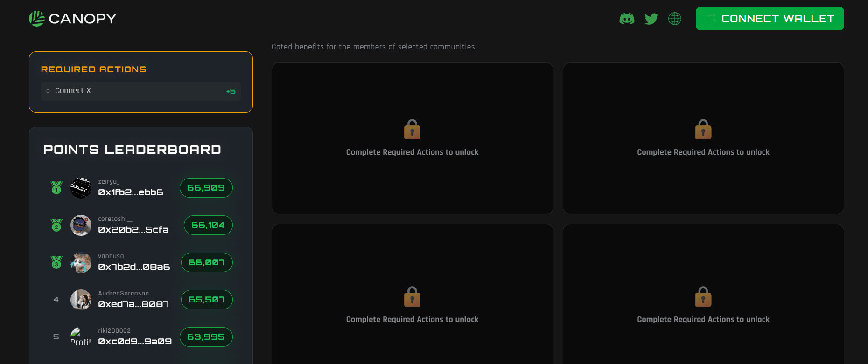The image size is (868, 364).
Task: Click the zeiryu_ username
Action: [x=109, y=181]
